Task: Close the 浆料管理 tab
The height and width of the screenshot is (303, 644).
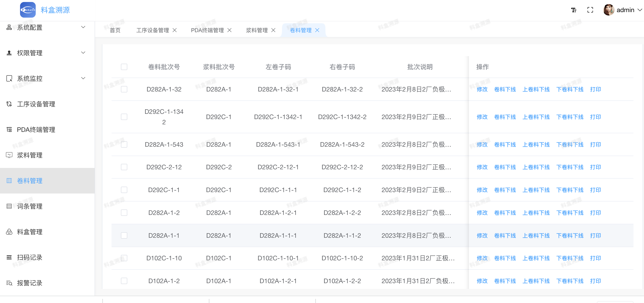Action: (x=273, y=30)
